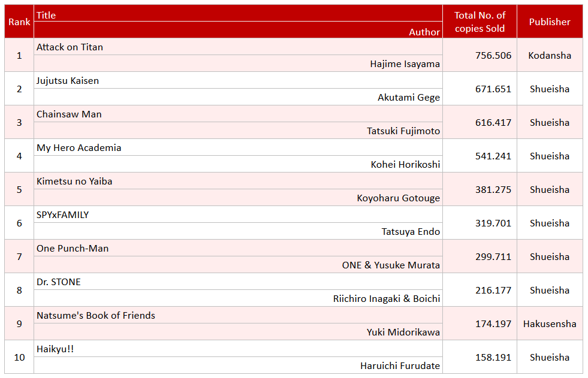
Task: Click rank number 1 cell
Action: tap(19, 55)
